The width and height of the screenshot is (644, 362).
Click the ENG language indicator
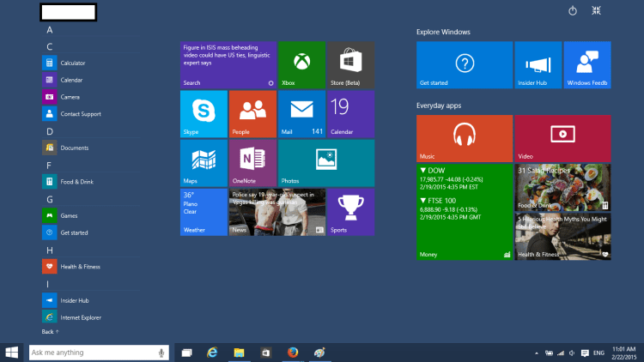(x=598, y=353)
